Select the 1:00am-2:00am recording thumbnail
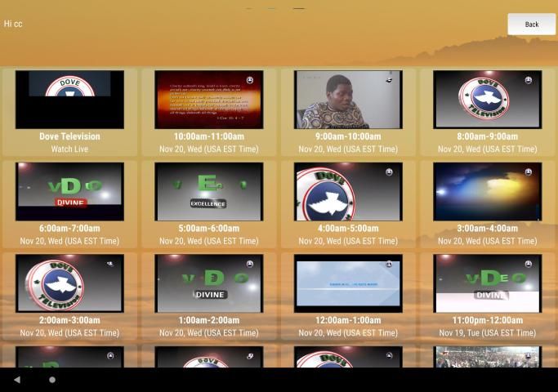 click(209, 283)
